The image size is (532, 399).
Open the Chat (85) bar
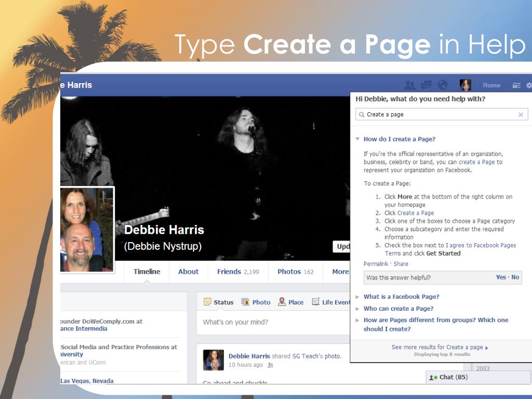tap(478, 377)
